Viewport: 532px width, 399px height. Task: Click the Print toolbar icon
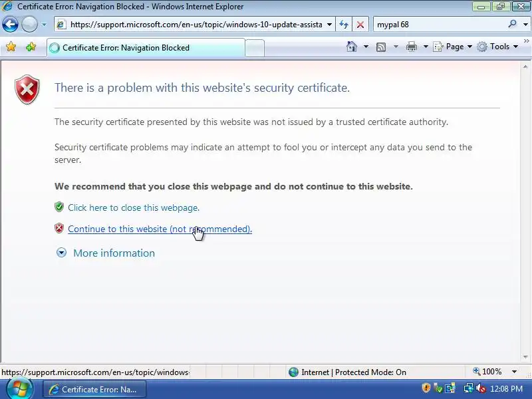[x=412, y=47]
